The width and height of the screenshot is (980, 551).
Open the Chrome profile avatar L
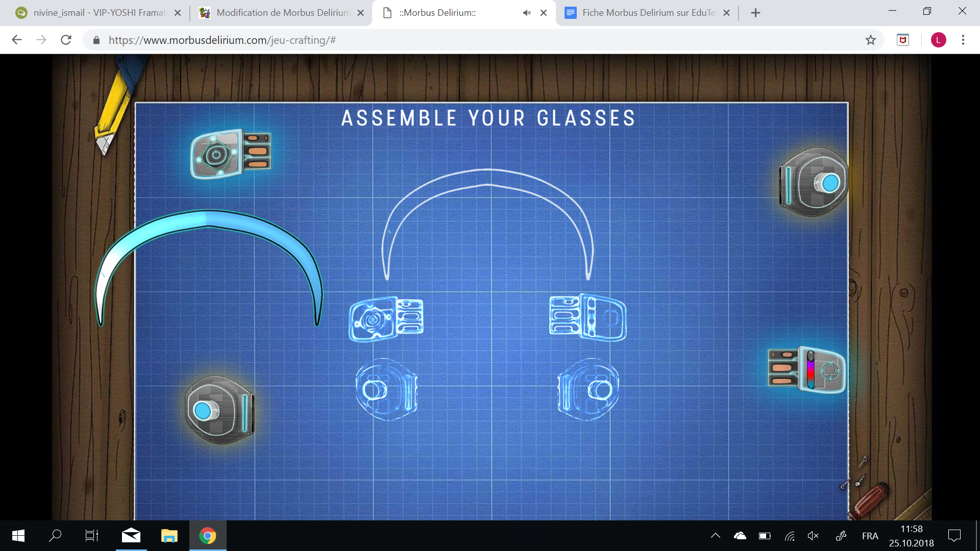click(x=939, y=40)
